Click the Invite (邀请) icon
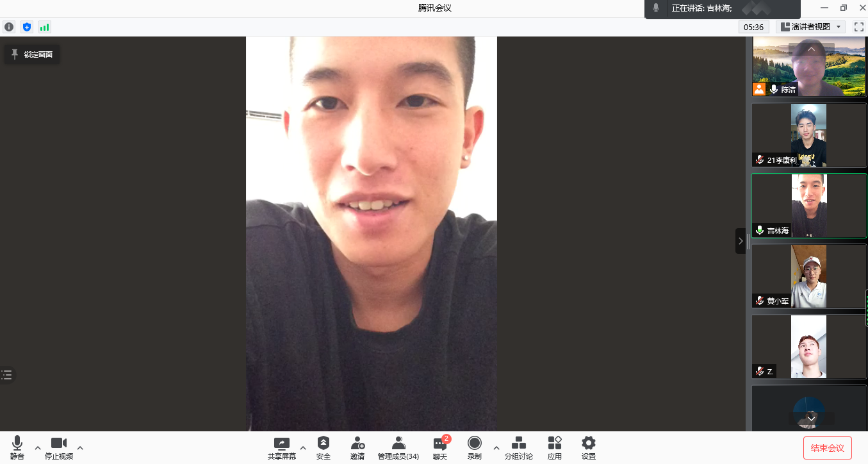The image size is (868, 464). (x=357, y=448)
